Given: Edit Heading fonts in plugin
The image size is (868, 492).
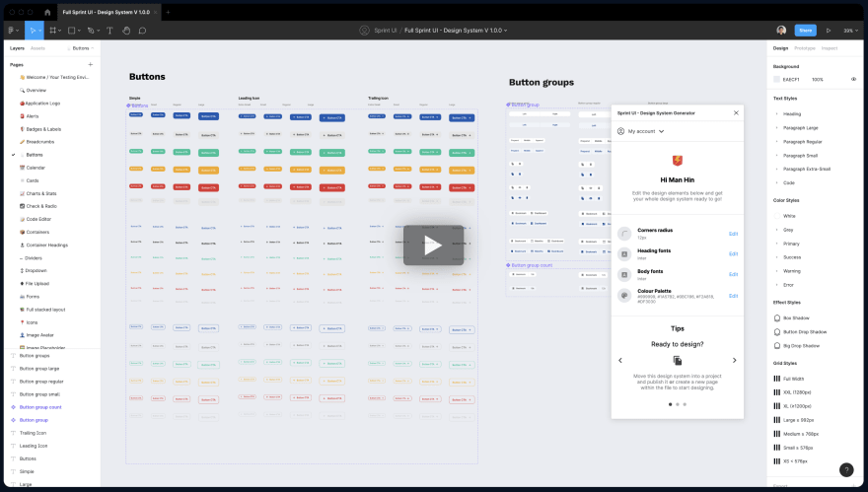Looking at the screenshot, I should [733, 254].
